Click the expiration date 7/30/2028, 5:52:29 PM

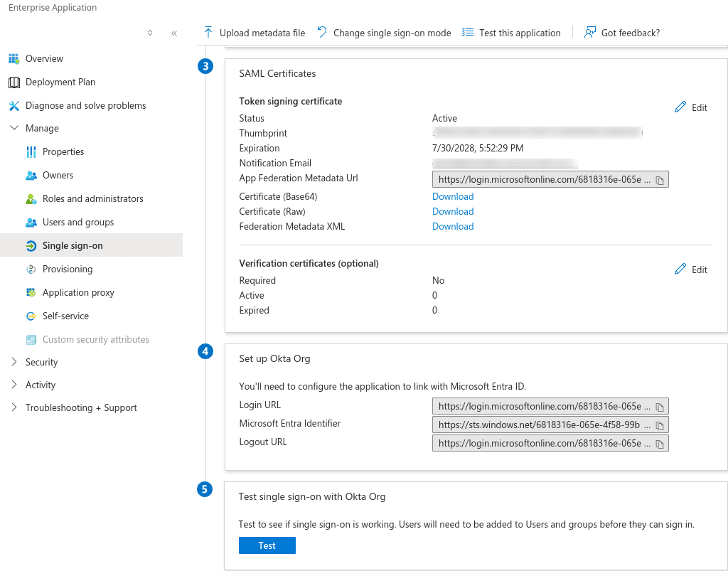(478, 148)
